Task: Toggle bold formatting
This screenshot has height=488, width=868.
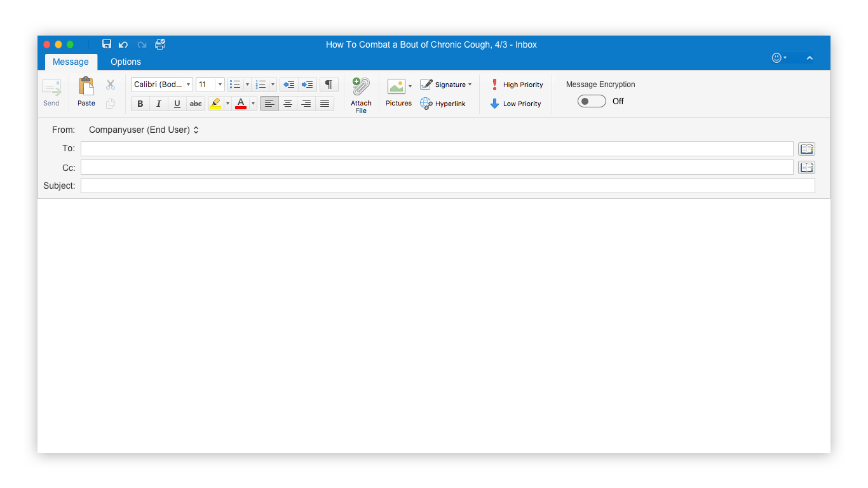Action: [140, 104]
